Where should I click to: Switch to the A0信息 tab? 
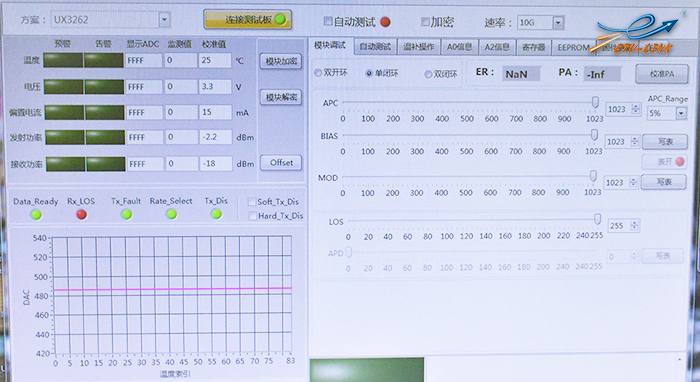click(459, 47)
